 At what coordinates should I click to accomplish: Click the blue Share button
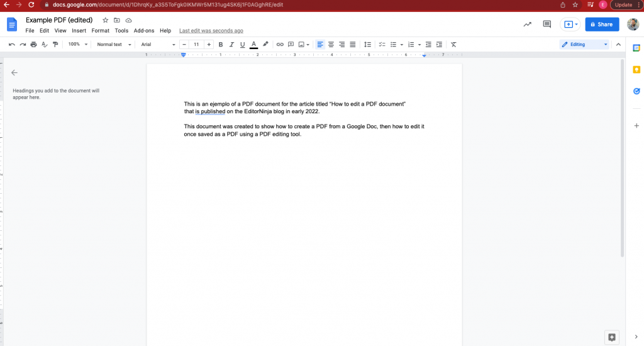602,25
